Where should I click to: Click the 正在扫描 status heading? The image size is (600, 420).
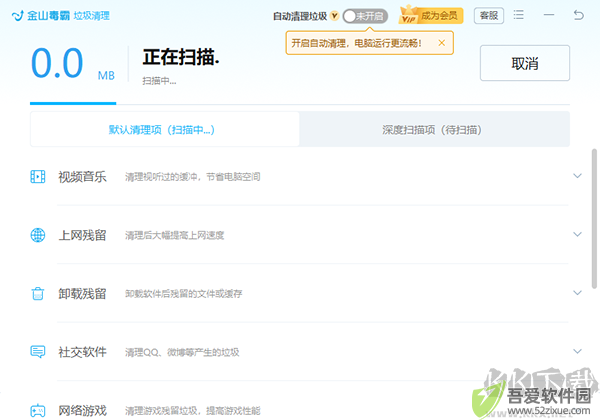(181, 57)
